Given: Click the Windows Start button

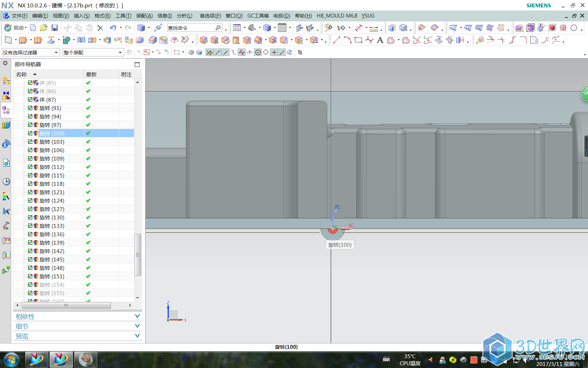Looking at the screenshot, I should point(12,360).
